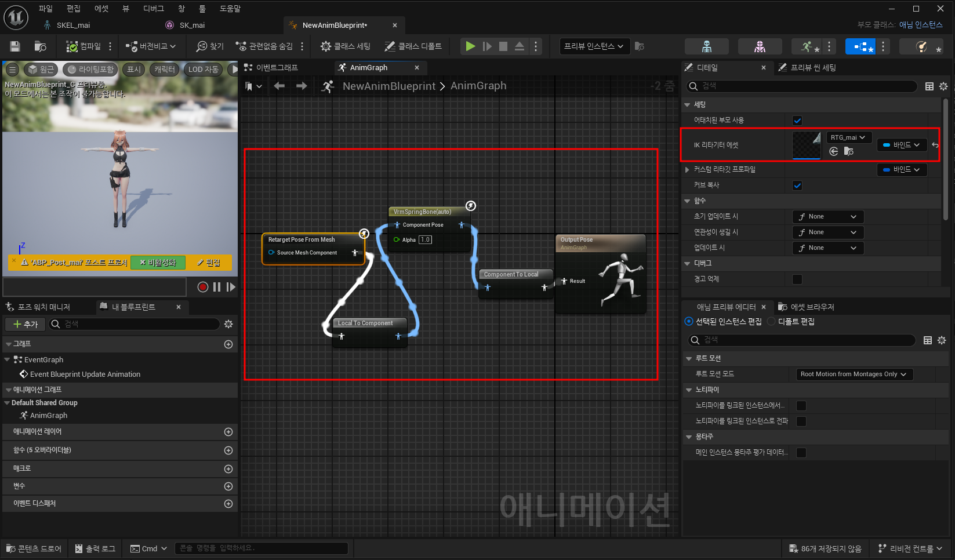
Task: Open 루트 모션 모드 dropdown
Action: [855, 374]
